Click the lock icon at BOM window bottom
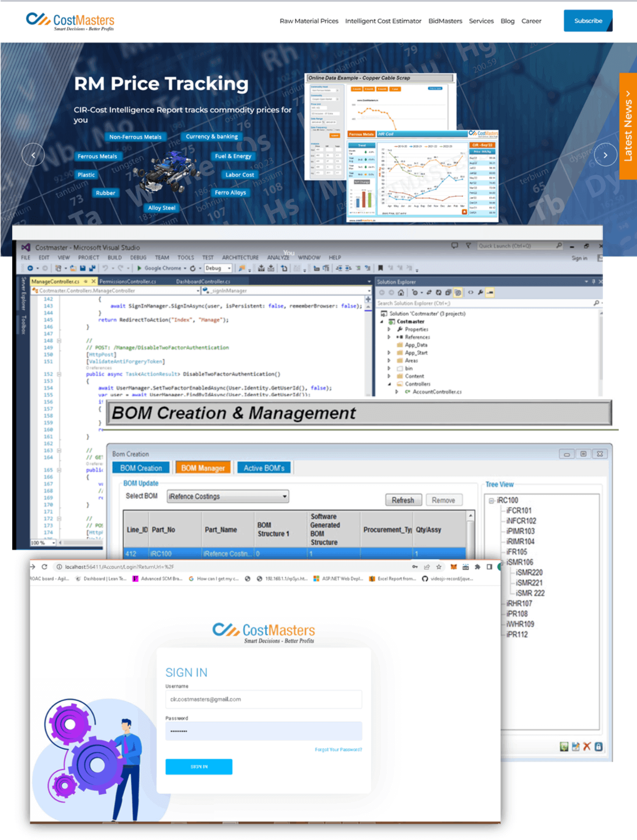637x840 pixels. click(599, 747)
